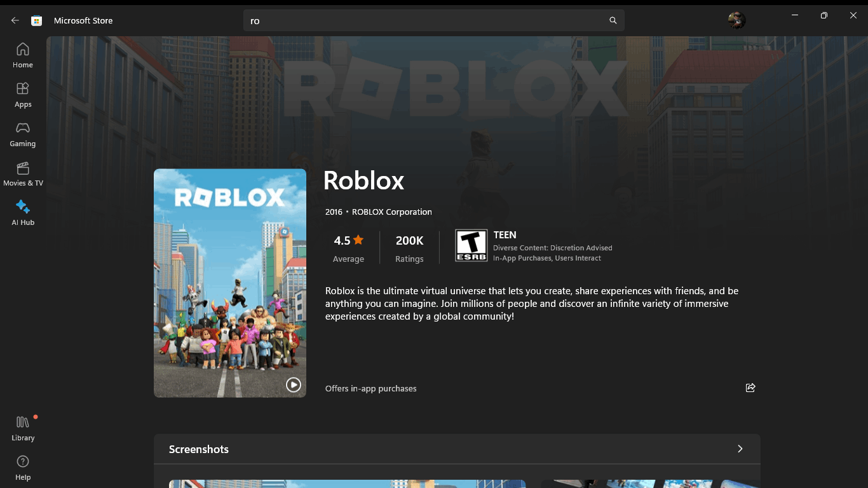Viewport: 868px width, 488px height.
Task: Open the user profile avatar
Action: coord(736,20)
